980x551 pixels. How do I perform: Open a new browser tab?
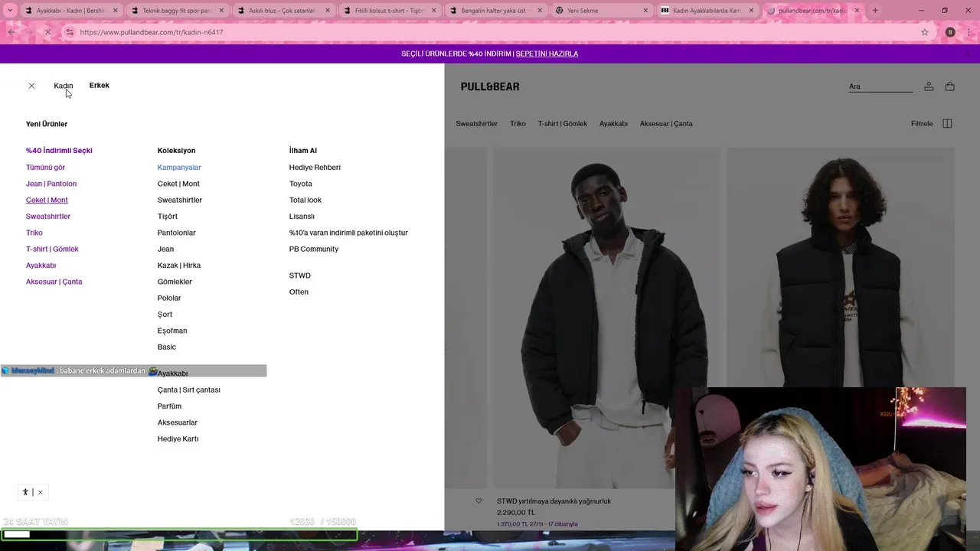[875, 11]
